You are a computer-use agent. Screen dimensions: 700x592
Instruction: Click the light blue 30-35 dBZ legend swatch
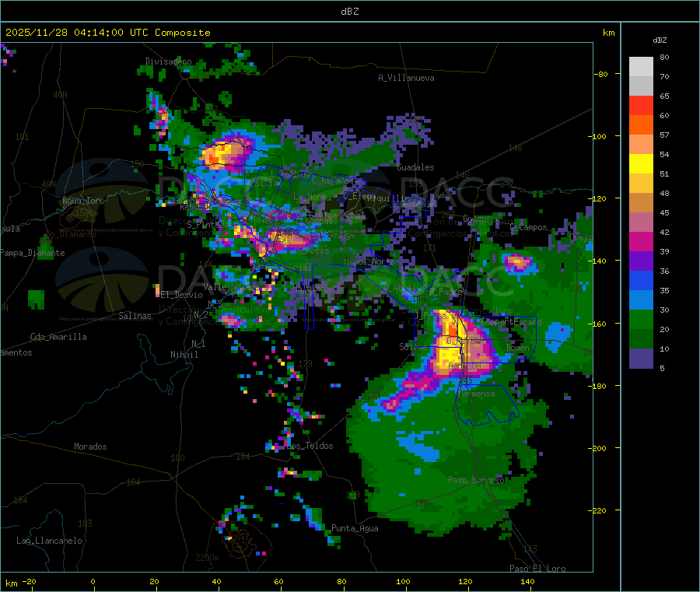(641, 300)
